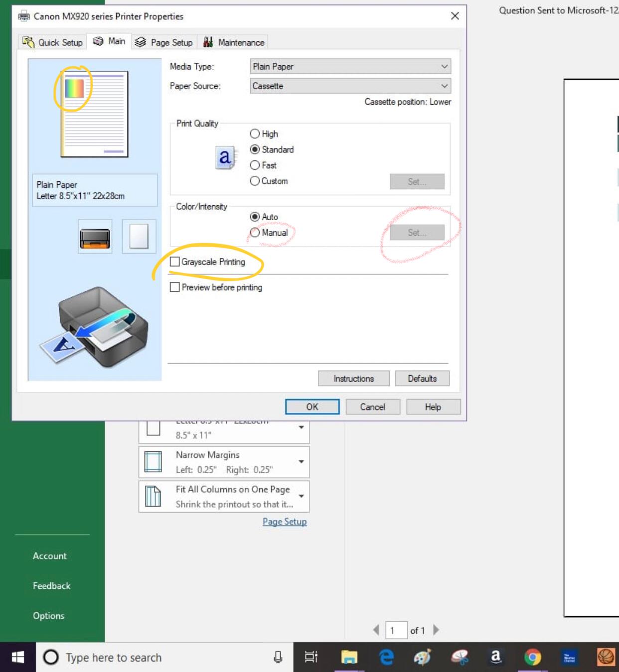Screen dimensions: 619x672
Task: Click the current page number field
Action: [396, 631]
